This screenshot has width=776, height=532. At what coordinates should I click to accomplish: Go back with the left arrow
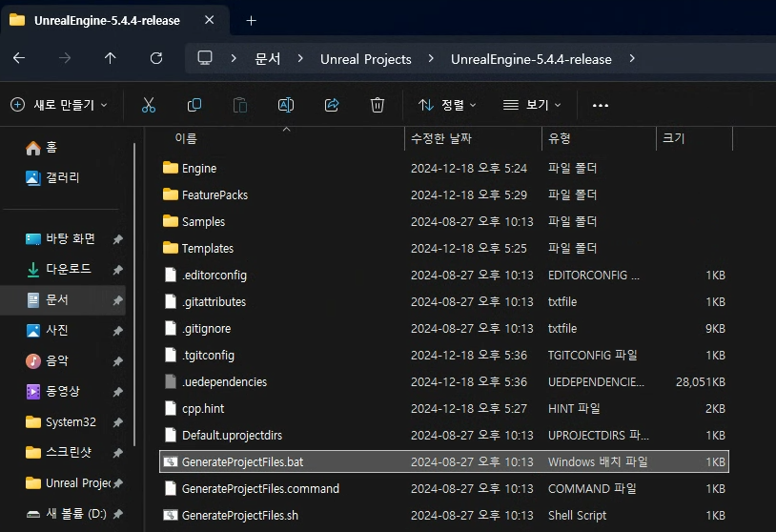pos(19,58)
